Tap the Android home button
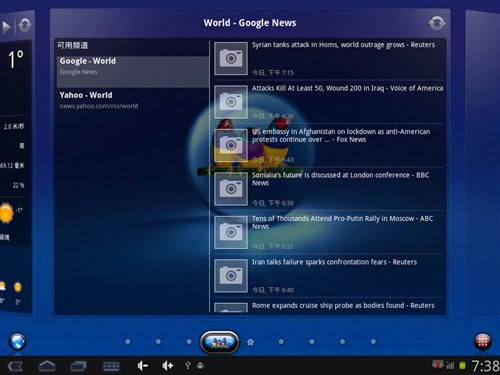The width and height of the screenshot is (500, 375). click(x=47, y=366)
